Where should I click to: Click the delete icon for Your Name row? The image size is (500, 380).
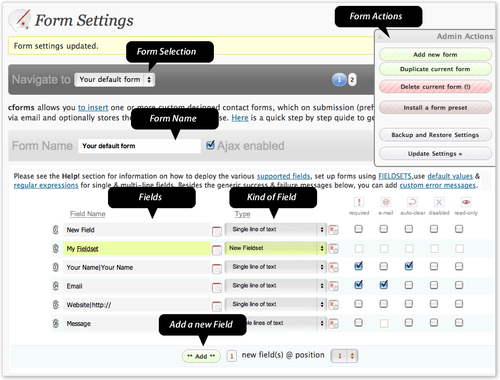(334, 267)
